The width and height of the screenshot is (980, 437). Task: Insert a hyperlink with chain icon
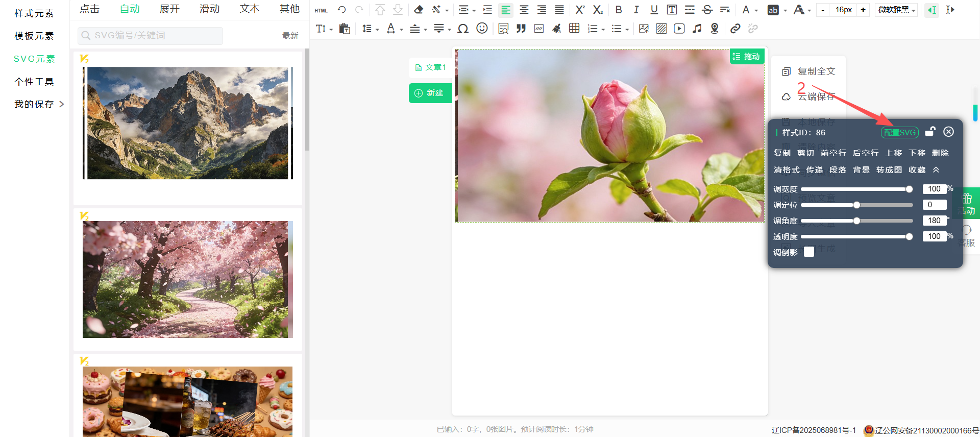coord(735,29)
